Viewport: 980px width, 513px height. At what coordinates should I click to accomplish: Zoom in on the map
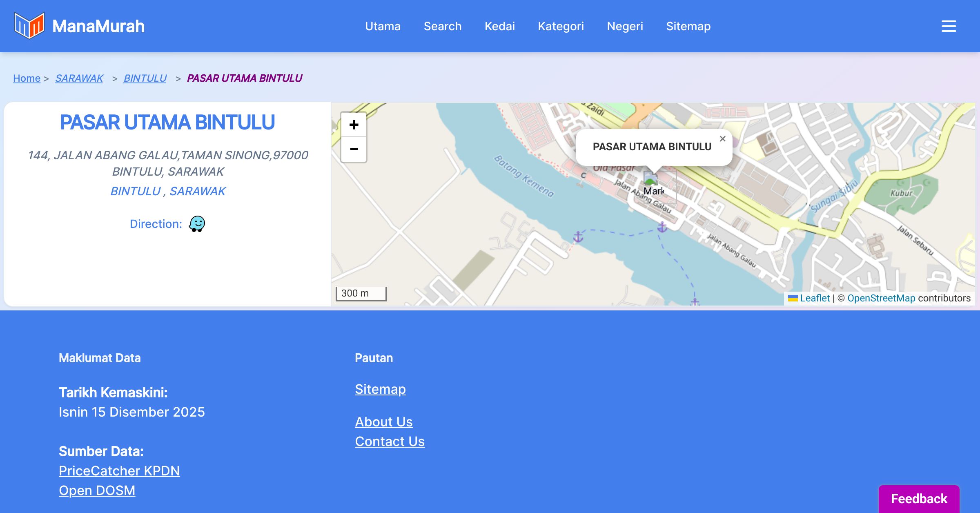click(x=354, y=125)
